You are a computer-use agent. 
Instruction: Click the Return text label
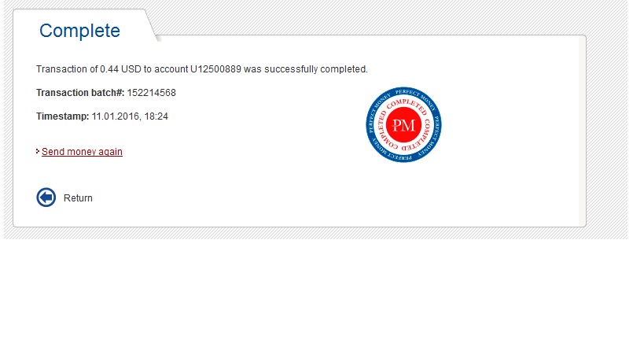click(78, 198)
